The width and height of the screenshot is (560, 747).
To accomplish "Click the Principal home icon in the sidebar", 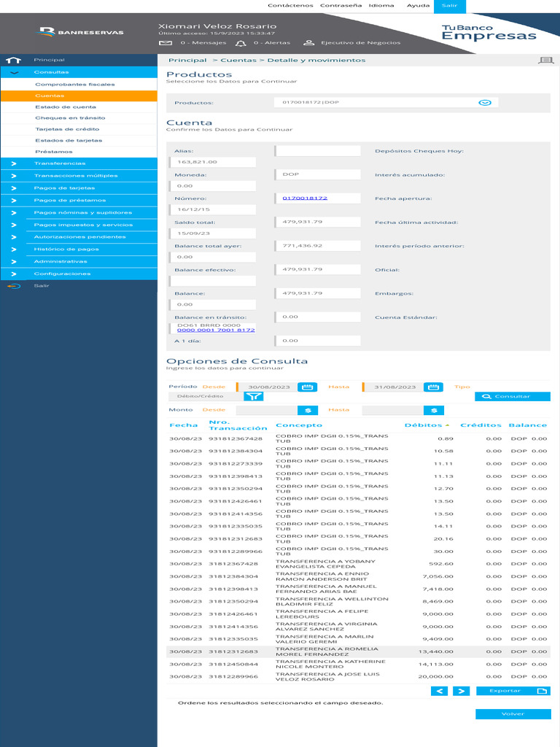I will 13,60.
